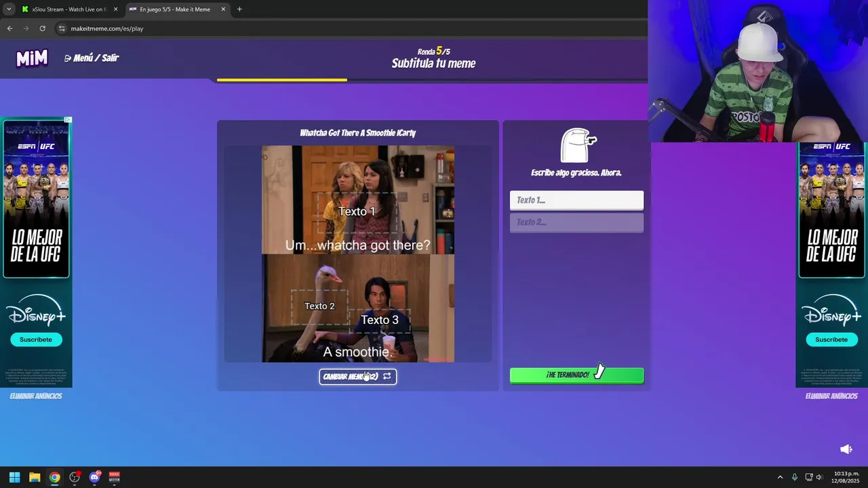
Task: Go forward in the browser
Action: click(x=26, y=28)
